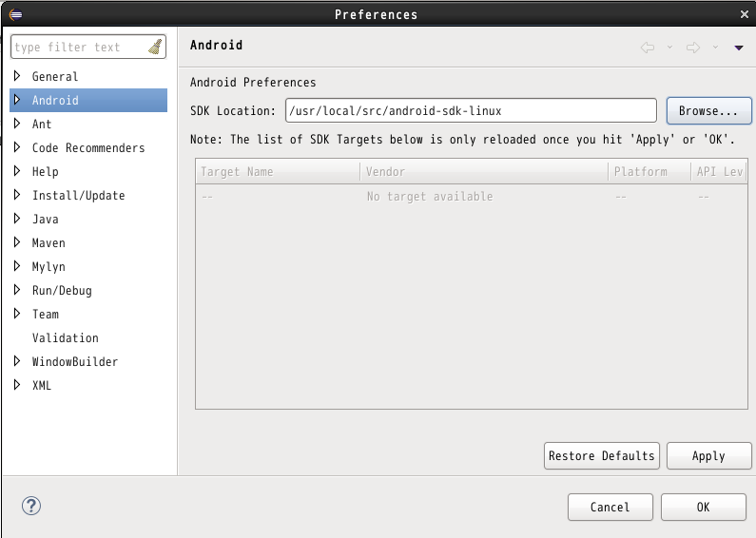Select General preferences category

click(x=55, y=76)
